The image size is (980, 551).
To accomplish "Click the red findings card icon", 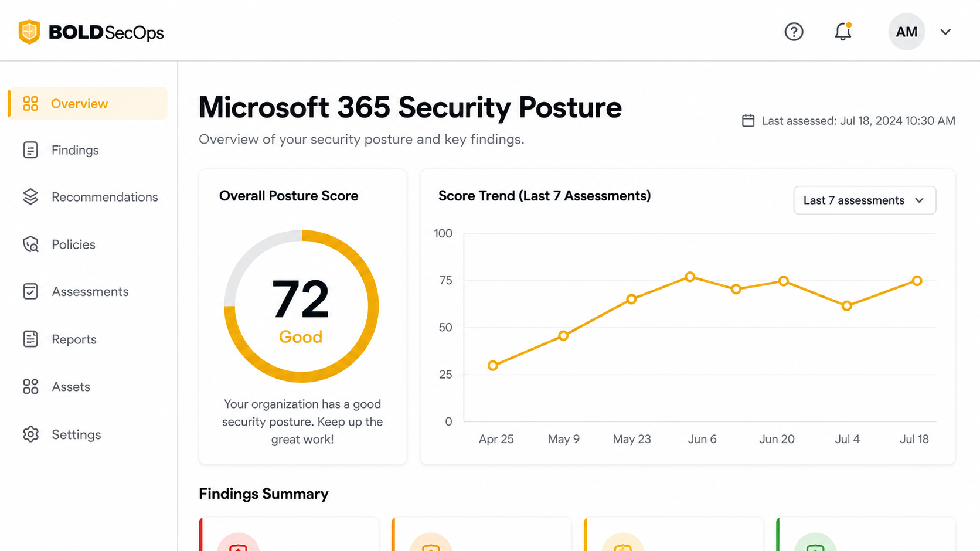I will [238, 543].
